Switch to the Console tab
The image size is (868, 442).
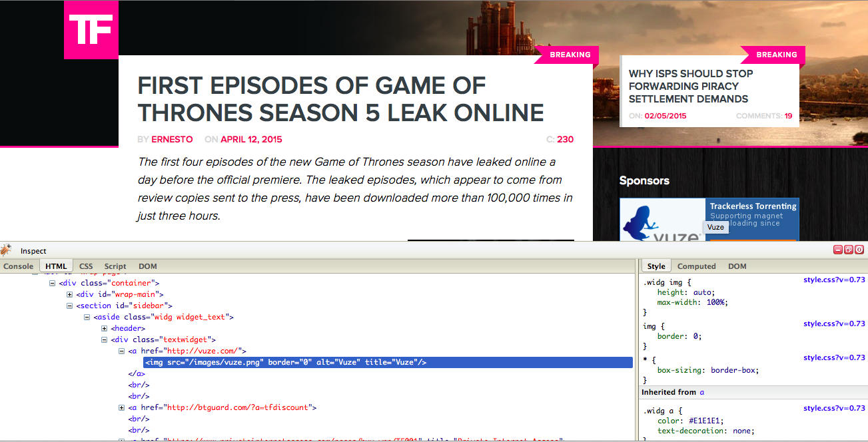coord(19,266)
